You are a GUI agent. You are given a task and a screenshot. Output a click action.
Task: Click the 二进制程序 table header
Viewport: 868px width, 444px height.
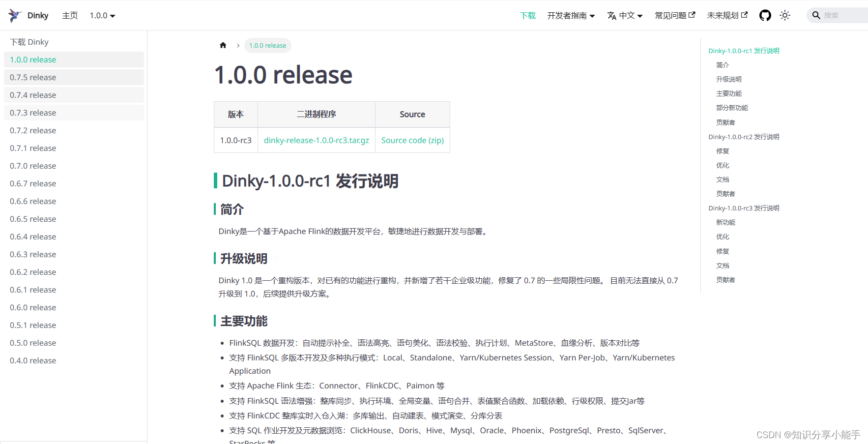point(317,114)
